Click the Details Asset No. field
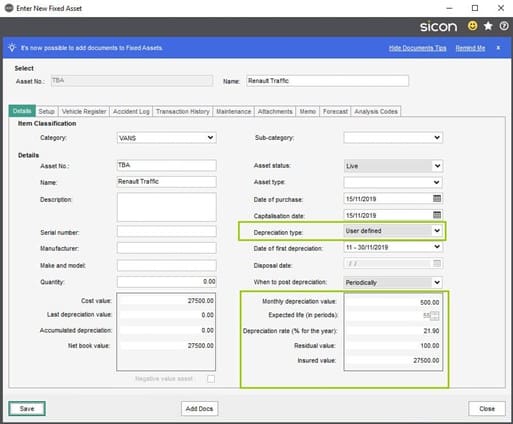The width and height of the screenshot is (513, 424). (x=166, y=165)
